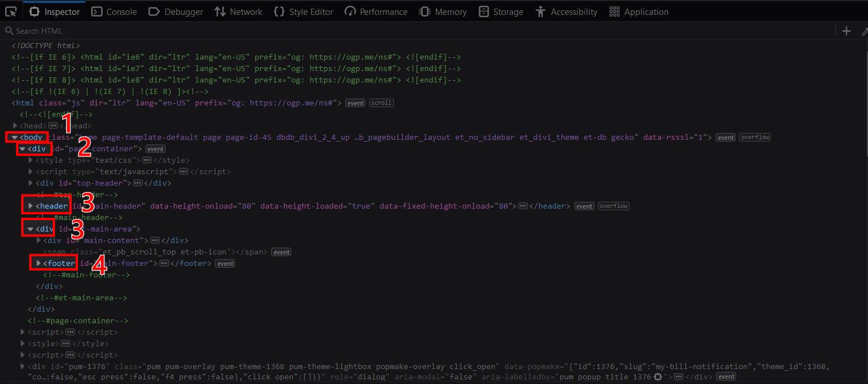This screenshot has height=384, width=868.
Task: Switch to the Application tab
Action: (639, 11)
